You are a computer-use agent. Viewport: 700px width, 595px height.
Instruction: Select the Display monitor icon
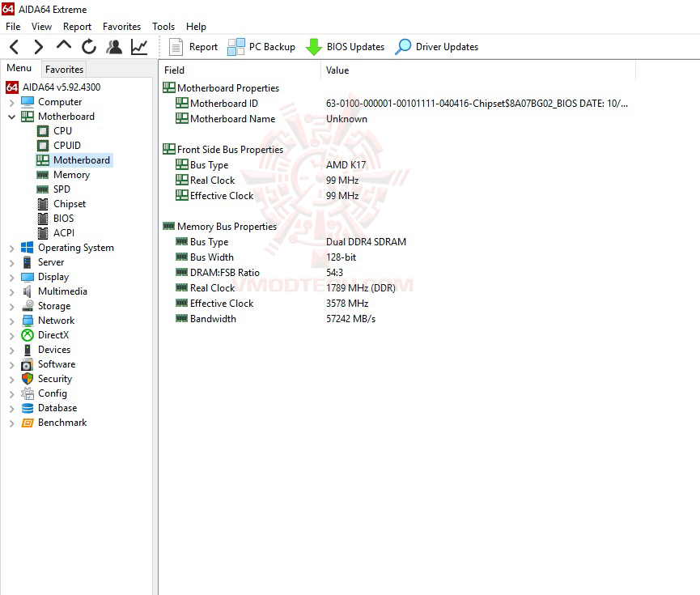[28, 277]
